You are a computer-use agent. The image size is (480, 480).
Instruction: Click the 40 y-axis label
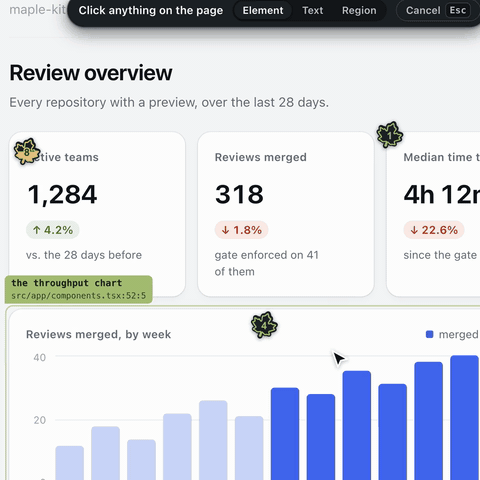tap(40, 358)
